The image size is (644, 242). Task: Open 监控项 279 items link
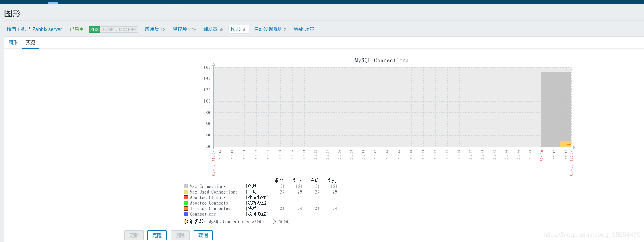(x=184, y=29)
